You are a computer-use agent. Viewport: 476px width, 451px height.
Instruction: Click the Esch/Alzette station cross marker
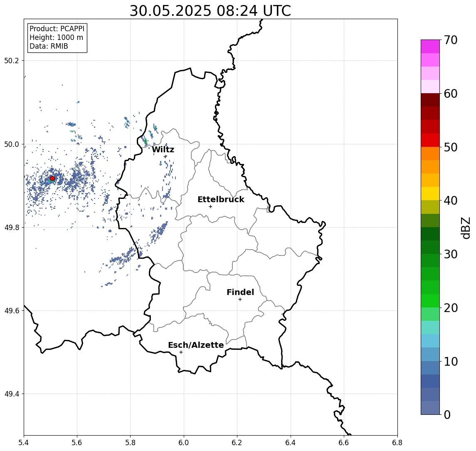pyautogui.click(x=181, y=352)
